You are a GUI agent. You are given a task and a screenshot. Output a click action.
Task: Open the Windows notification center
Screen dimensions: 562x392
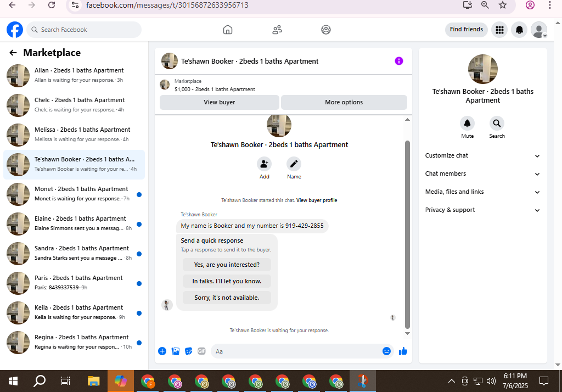tap(544, 381)
